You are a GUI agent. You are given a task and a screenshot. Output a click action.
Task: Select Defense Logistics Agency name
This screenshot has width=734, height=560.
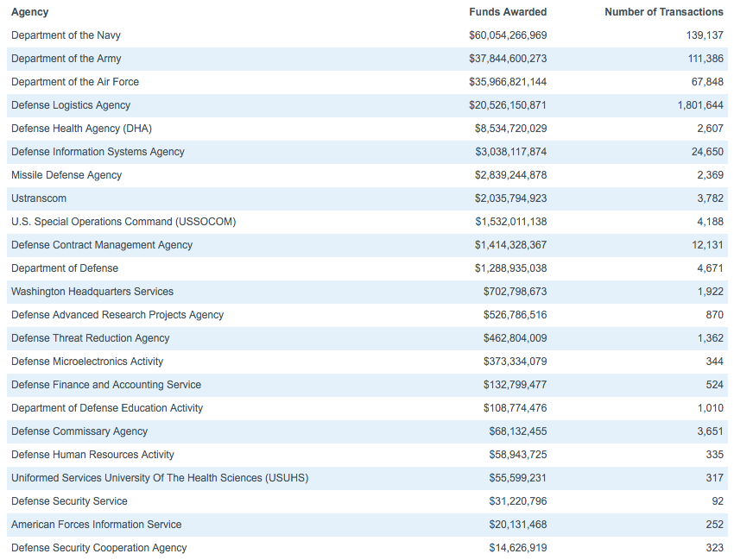point(71,105)
